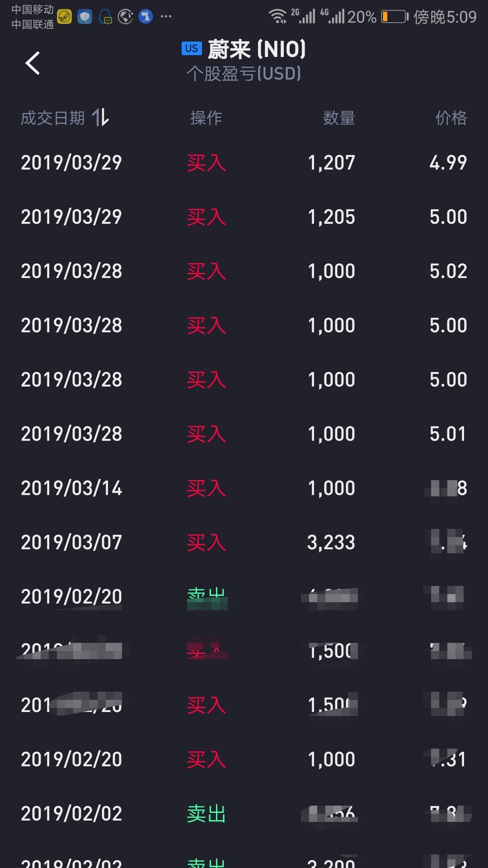Viewport: 488px width, 868px height.
Task: Tap the blue US market badge
Action: [191, 49]
